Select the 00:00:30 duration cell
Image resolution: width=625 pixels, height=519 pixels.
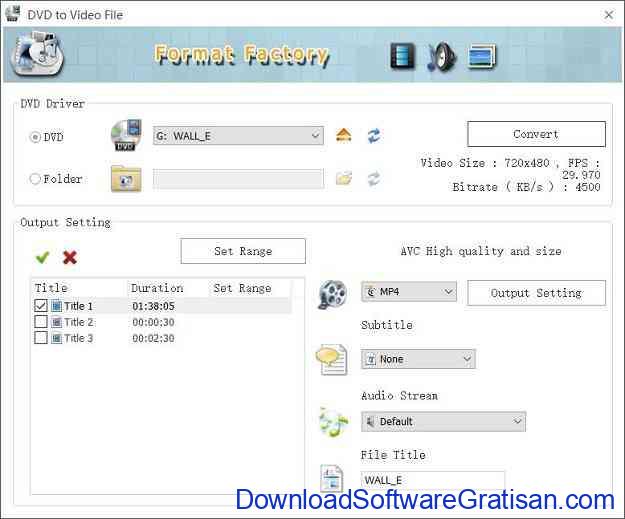pyautogui.click(x=153, y=322)
